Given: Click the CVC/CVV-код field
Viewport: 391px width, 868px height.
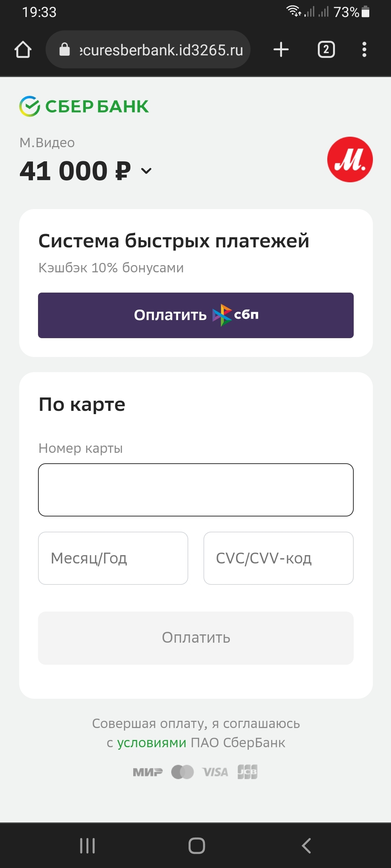Looking at the screenshot, I should (x=278, y=558).
